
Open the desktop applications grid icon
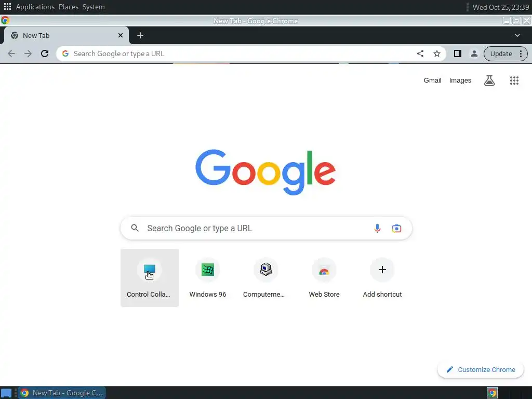7,7
